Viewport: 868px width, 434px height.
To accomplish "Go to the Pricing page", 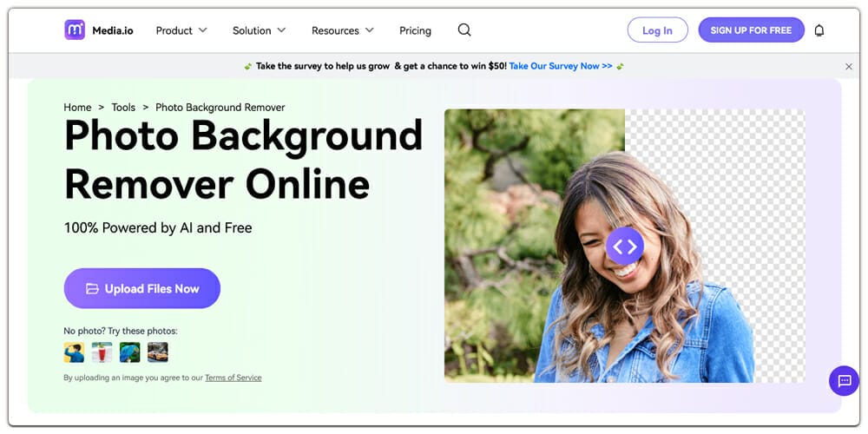I will click(415, 30).
